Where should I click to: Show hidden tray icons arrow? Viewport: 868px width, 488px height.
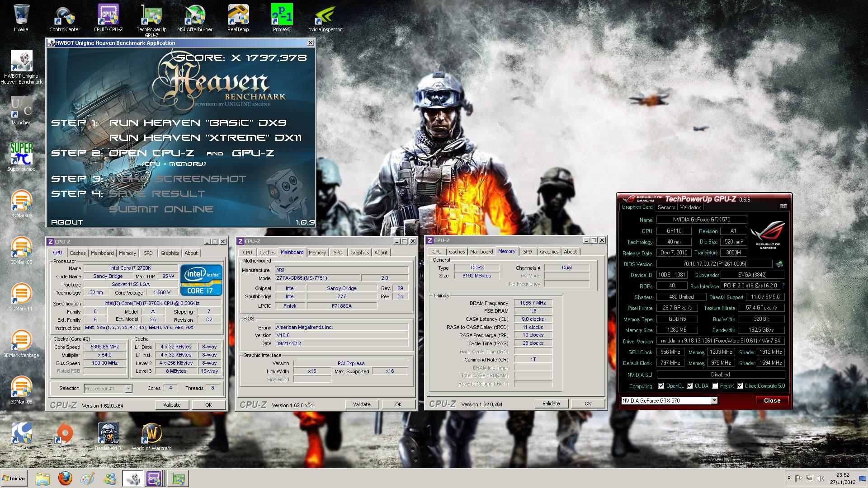[x=789, y=478]
